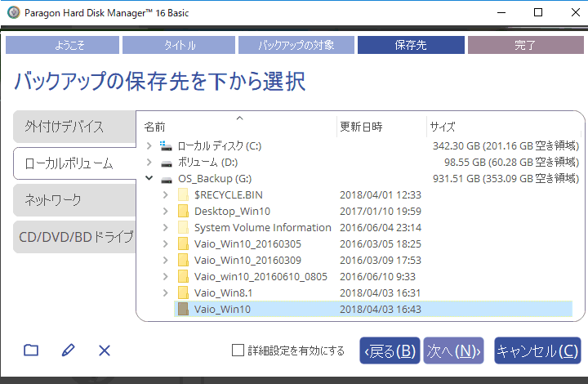Screen dimensions: 588x384
Task: Click the ボリューム (D:) drive icon
Action: point(167,163)
